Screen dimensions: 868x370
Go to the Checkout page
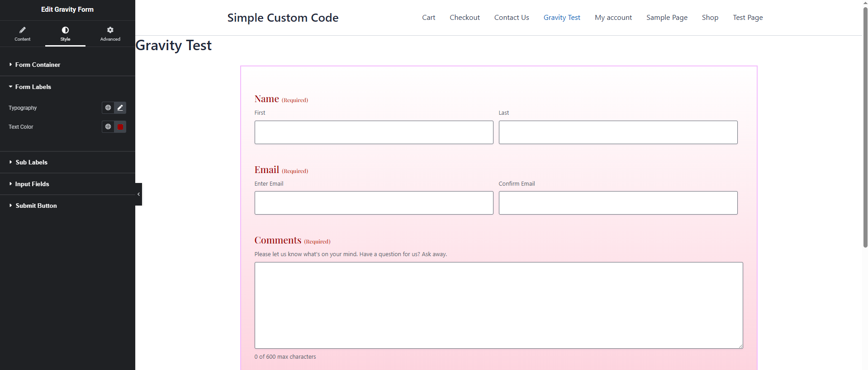click(465, 18)
